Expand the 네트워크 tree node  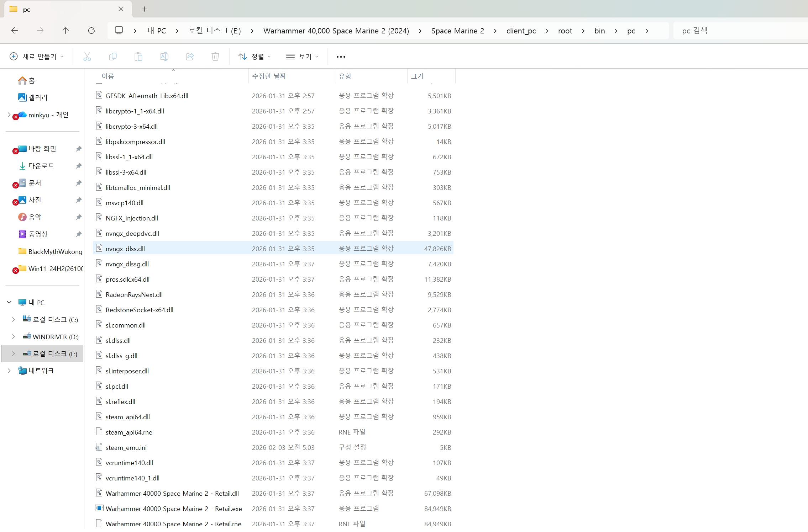point(9,371)
